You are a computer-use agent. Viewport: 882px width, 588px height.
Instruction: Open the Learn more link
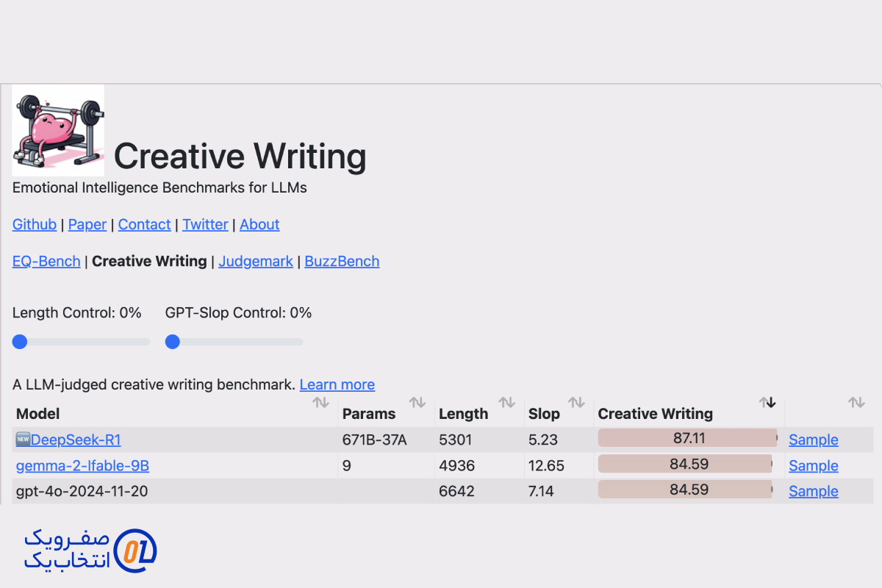(337, 384)
